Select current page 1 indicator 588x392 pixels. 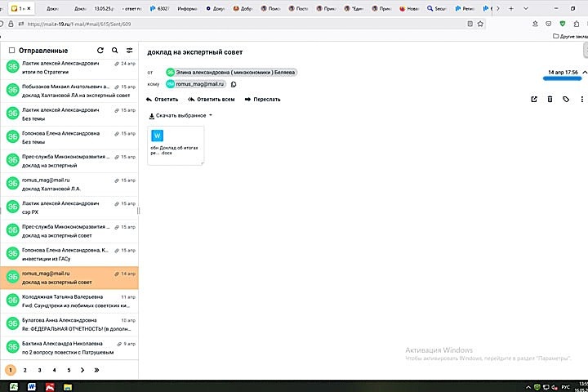(11, 370)
